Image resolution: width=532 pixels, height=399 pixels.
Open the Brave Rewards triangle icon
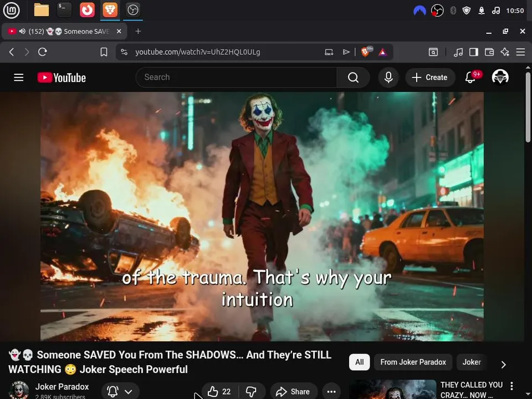click(383, 52)
